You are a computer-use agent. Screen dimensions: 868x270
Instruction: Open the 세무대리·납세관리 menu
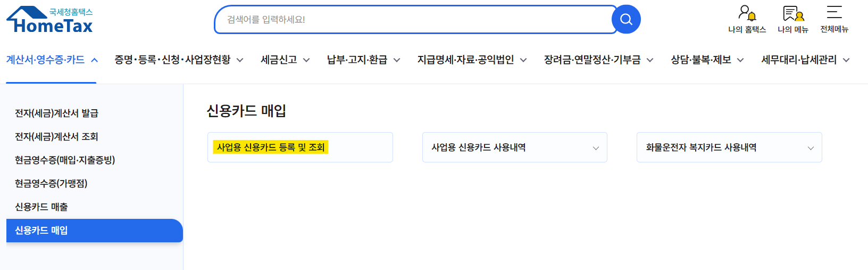tap(805, 60)
